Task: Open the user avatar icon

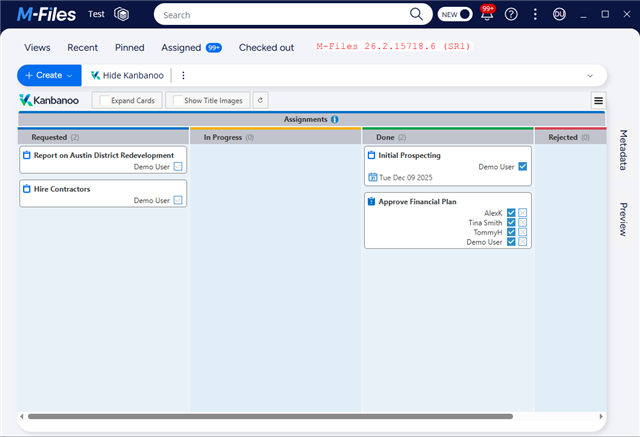Action: pos(560,15)
